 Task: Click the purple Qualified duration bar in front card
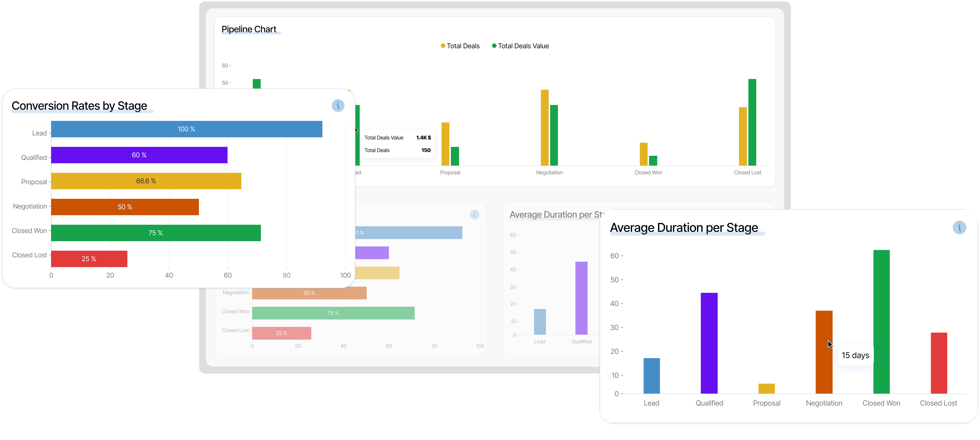coord(709,343)
